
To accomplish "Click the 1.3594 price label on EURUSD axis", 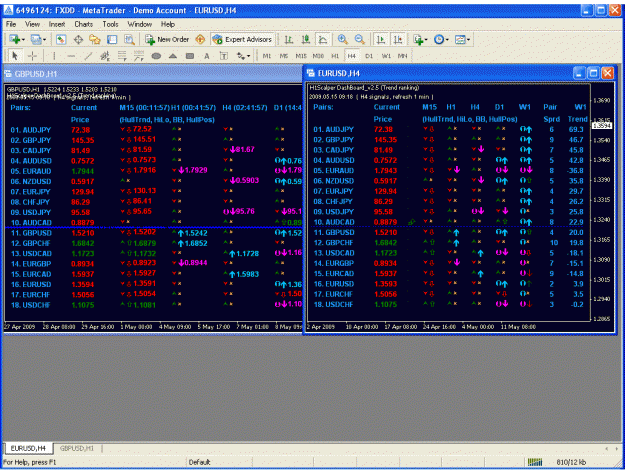I will pos(601,126).
